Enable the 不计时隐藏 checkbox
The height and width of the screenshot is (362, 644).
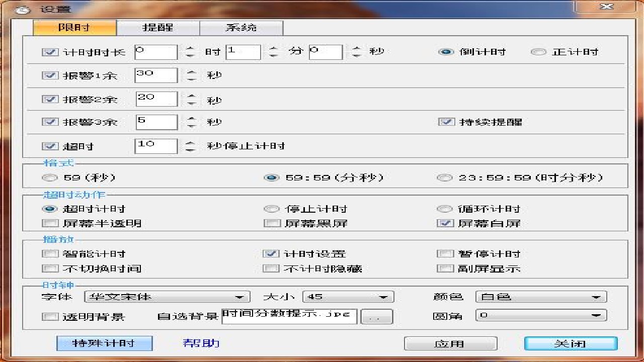click(x=272, y=268)
